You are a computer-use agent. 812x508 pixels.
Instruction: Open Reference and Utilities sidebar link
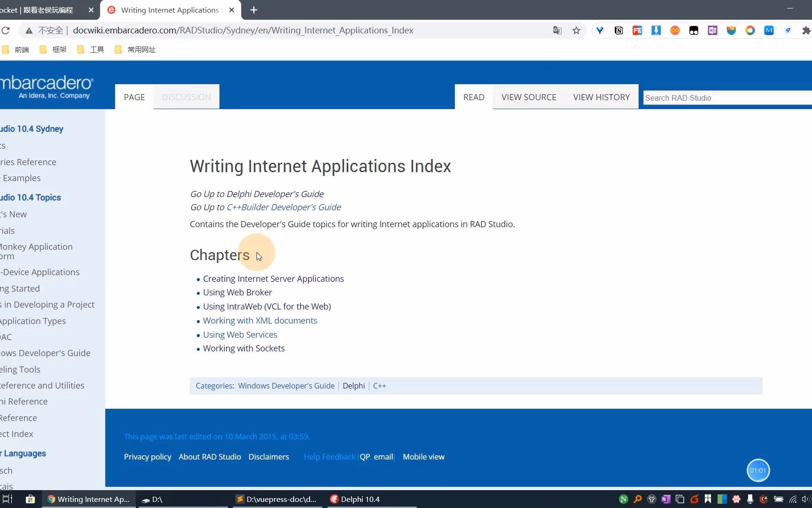click(x=42, y=385)
